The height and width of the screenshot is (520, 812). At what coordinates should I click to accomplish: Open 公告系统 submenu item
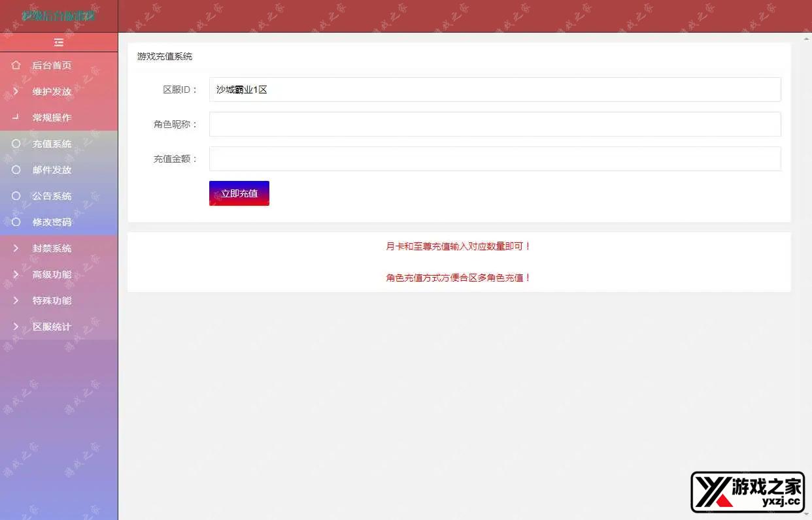tap(52, 196)
